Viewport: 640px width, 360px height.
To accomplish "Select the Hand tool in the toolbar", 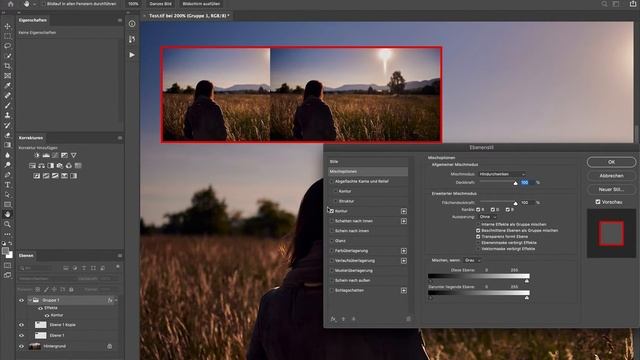I will (7, 214).
